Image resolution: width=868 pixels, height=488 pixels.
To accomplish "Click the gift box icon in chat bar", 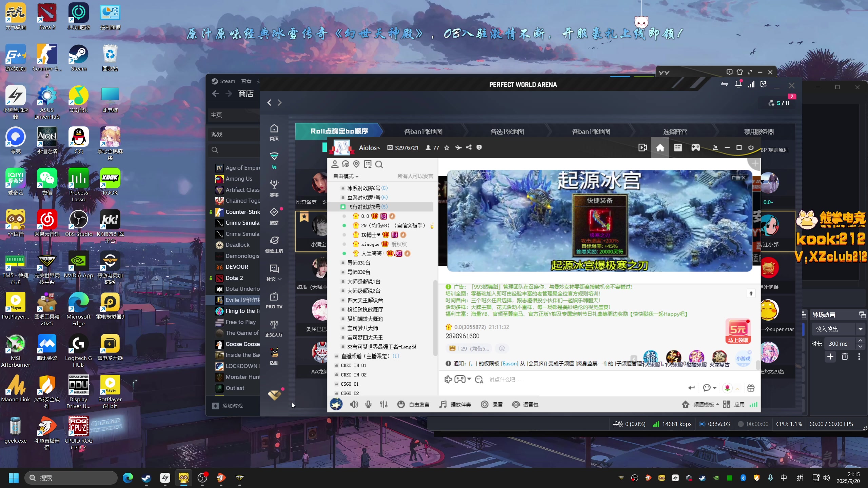I will (751, 388).
